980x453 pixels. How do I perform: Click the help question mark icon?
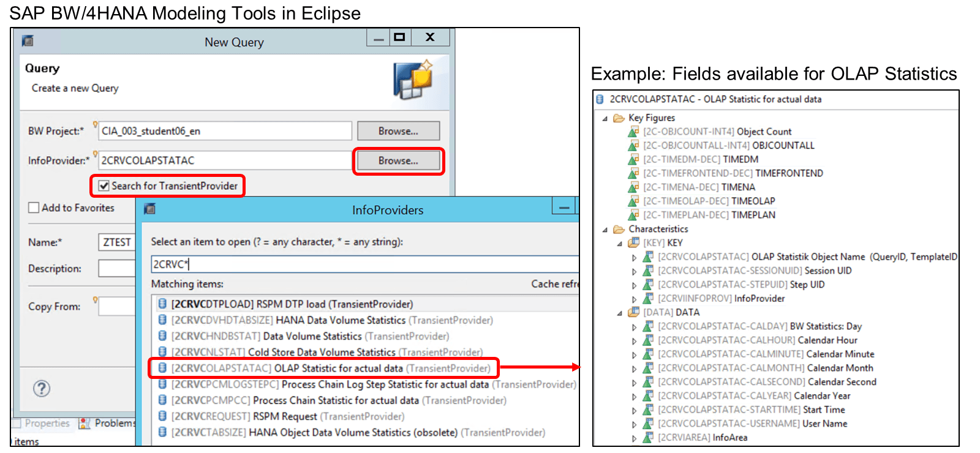(42, 388)
